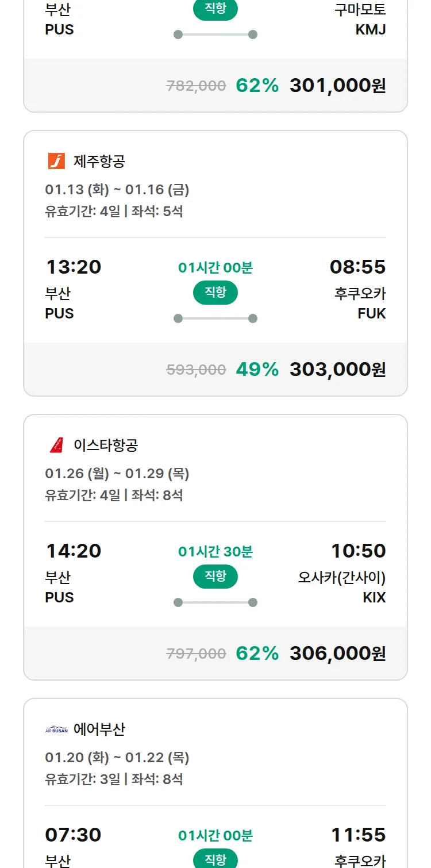Viewport: 431px width, 868px height.
Task: Select the 301,000원 Kumamoto fare
Action: click(337, 86)
